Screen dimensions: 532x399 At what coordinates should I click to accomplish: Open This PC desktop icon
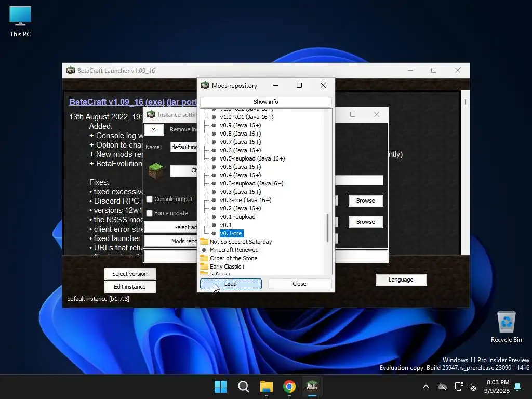pos(20,22)
